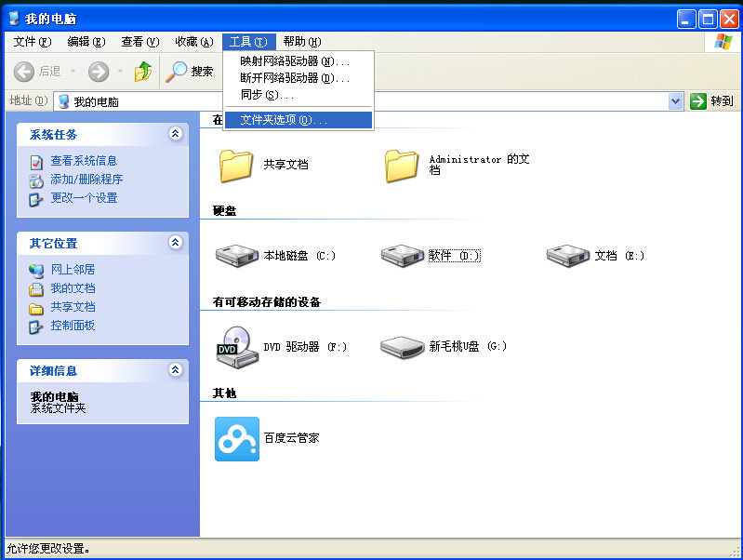Select the 新毛桃U盘 (G:) drive icon
743x560 pixels.
point(403,348)
